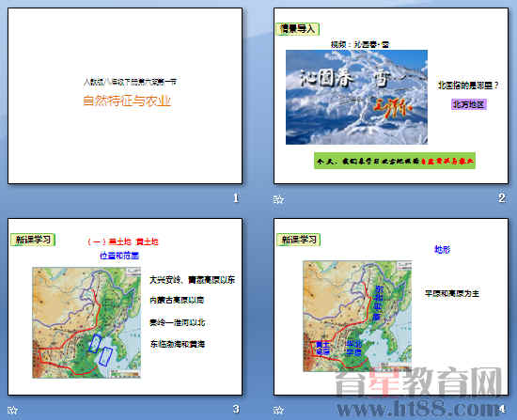Select slide 1 title thumbnail
Viewport: 517px width, 420px height.
coord(125,96)
